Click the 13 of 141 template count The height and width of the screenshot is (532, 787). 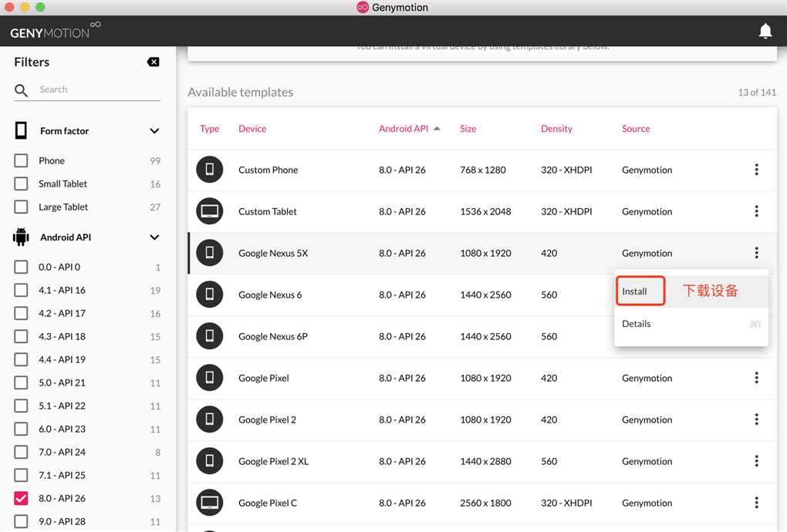coord(756,93)
